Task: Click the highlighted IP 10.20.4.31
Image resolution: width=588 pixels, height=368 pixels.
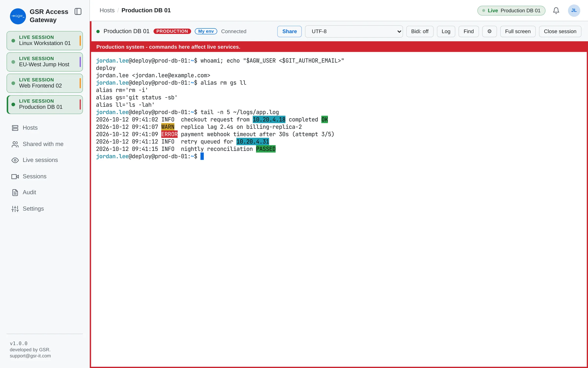Action: click(x=253, y=142)
